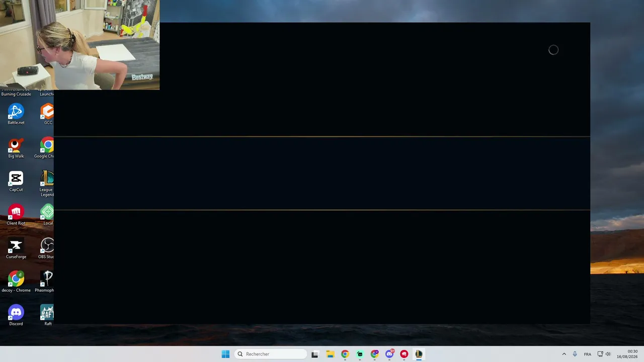Screen dimensions: 644x362
Task: Click the Rechercher taskbar search box
Action: [x=271, y=354]
